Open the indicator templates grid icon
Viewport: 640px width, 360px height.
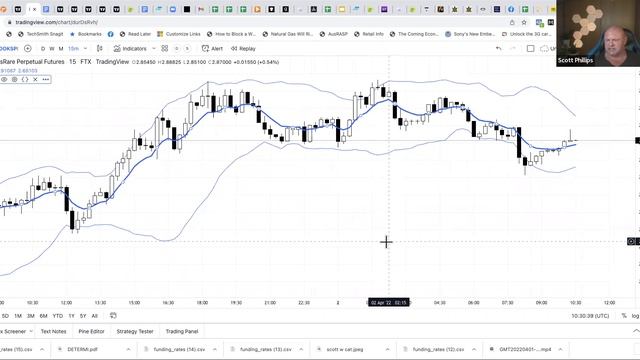(164, 49)
